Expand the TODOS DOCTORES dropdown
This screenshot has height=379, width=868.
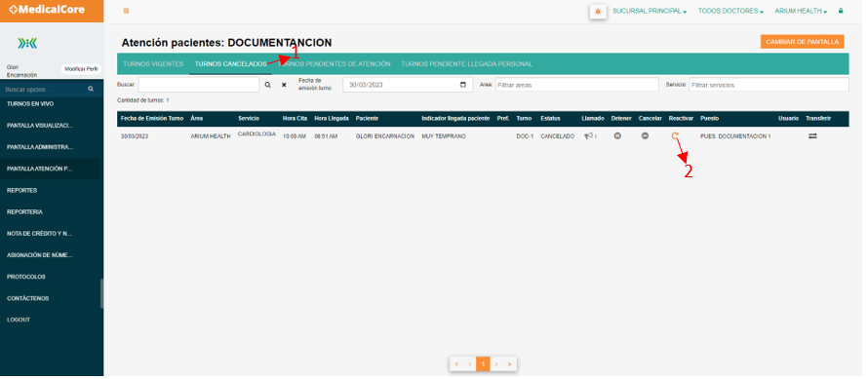730,11
